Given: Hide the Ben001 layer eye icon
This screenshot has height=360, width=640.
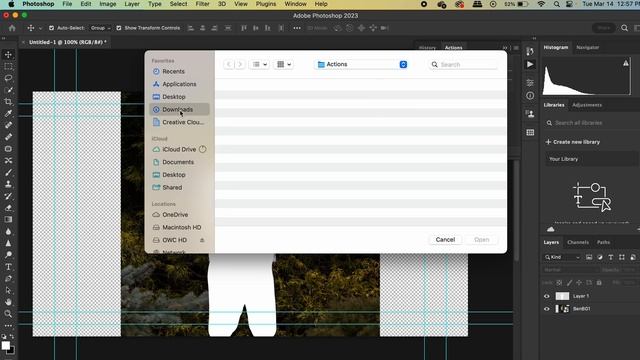Looking at the screenshot, I should tap(547, 309).
